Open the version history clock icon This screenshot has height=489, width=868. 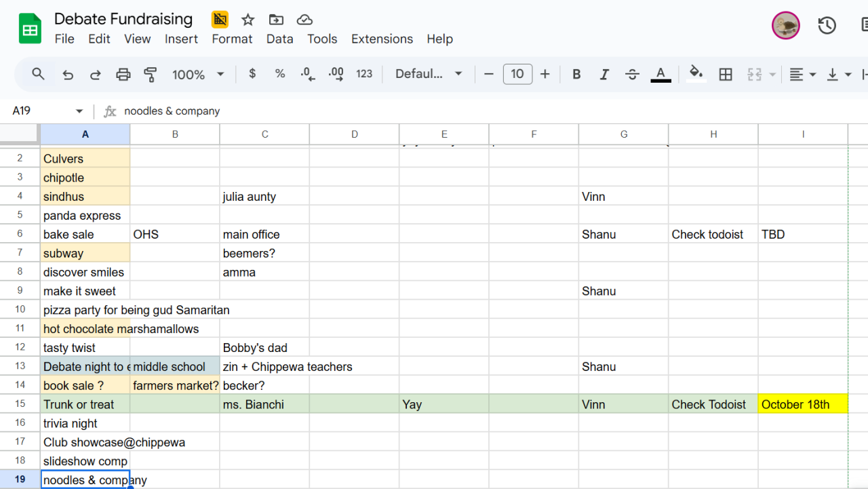(827, 26)
